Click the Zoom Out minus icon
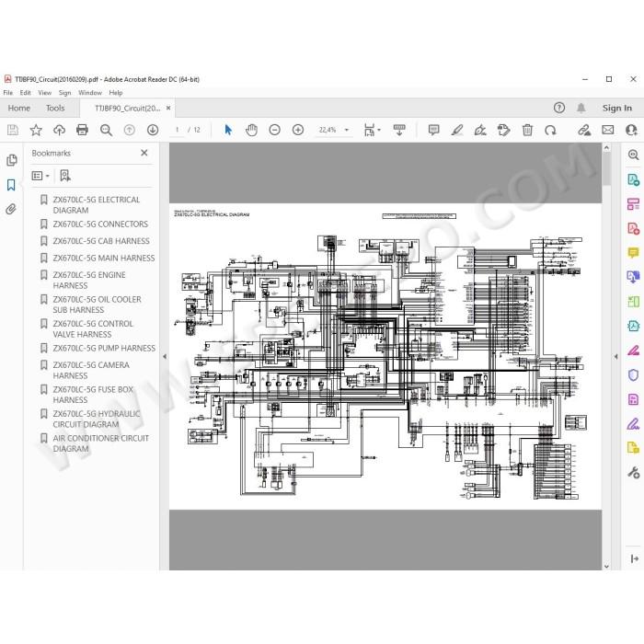The height and width of the screenshot is (644, 644). point(274,131)
